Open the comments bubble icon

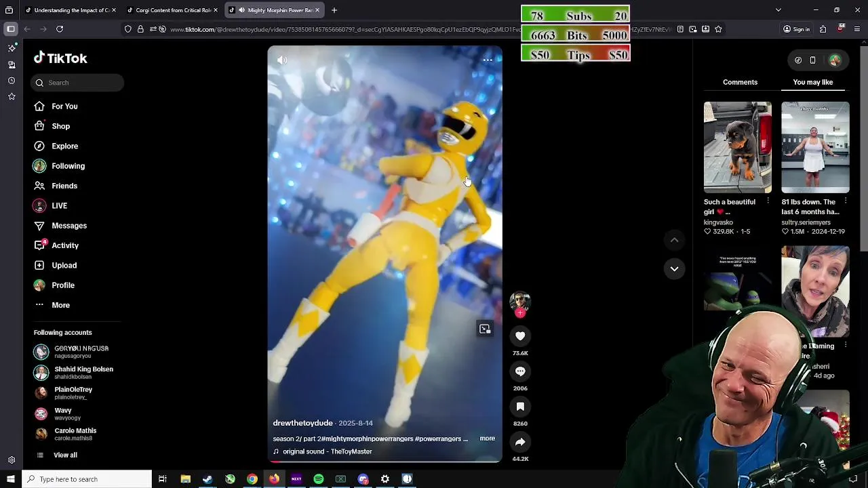click(x=520, y=371)
